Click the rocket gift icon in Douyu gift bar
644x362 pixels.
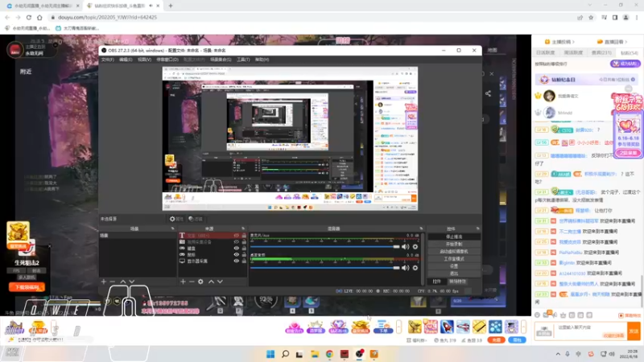click(447, 327)
